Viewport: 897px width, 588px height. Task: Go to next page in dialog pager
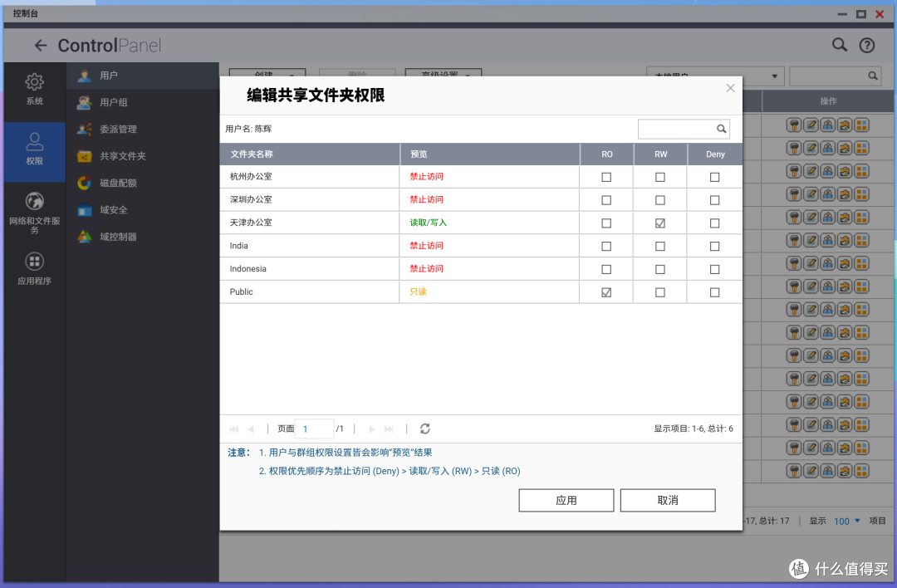372,429
